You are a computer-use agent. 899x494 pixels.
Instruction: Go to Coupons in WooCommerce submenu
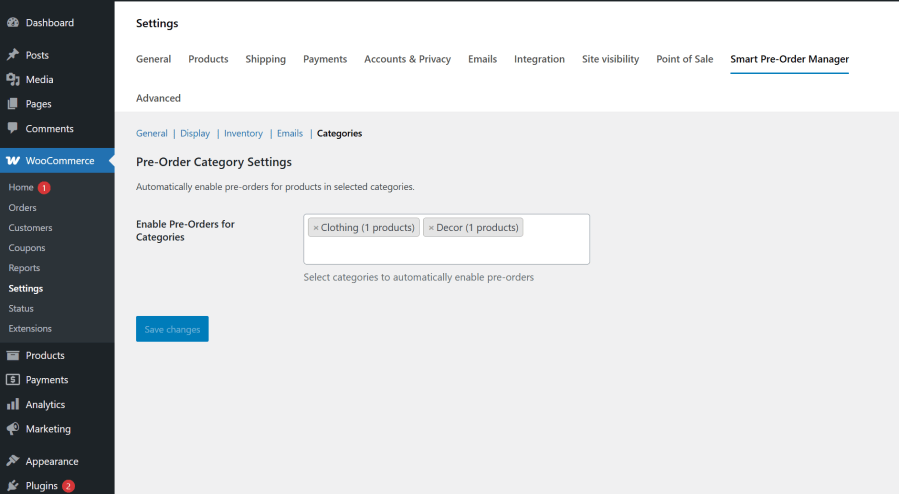[x=27, y=248]
